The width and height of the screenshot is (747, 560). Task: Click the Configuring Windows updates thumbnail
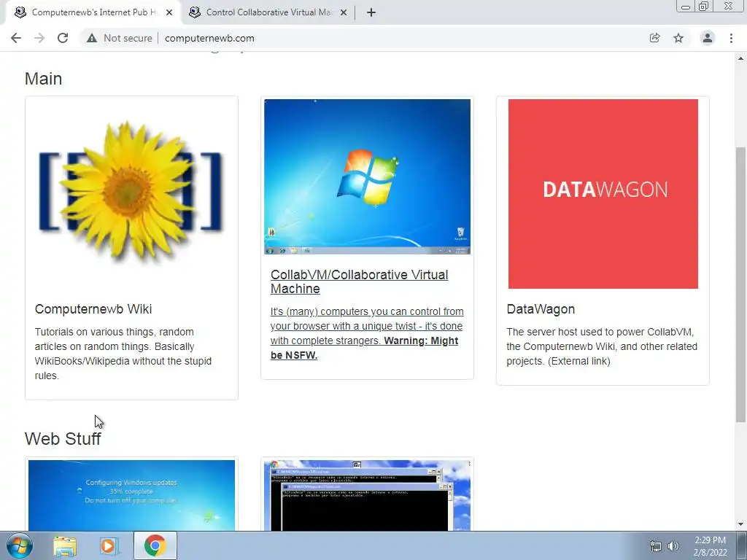(x=131, y=495)
